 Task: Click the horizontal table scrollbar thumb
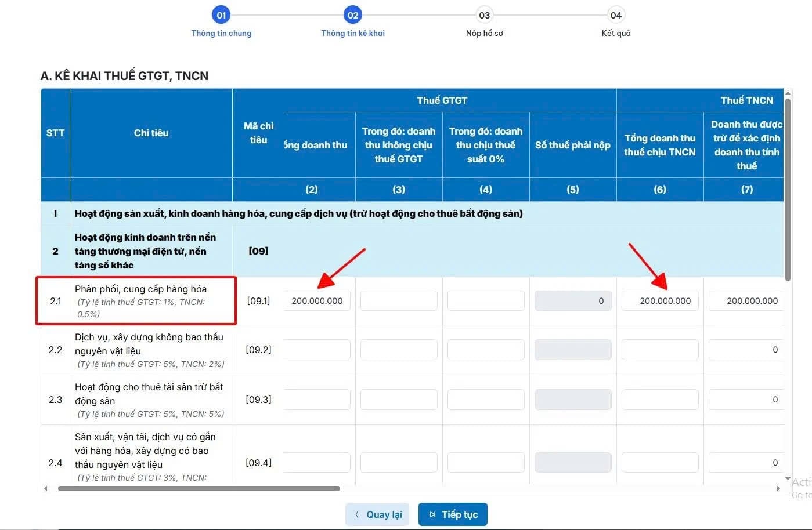pyautogui.click(x=199, y=489)
